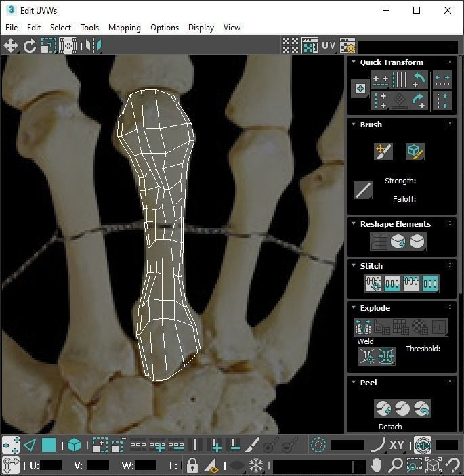This screenshot has height=476, width=464.
Task: Open the Display menu
Action: [x=201, y=28]
